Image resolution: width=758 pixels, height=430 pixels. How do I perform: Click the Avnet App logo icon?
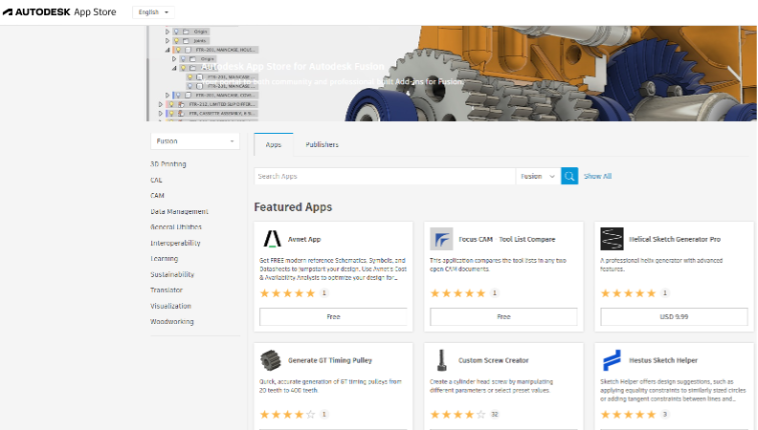click(271, 239)
